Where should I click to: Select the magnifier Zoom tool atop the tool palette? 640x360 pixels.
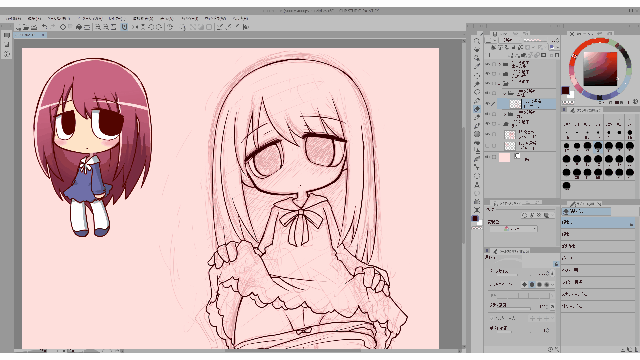477,41
